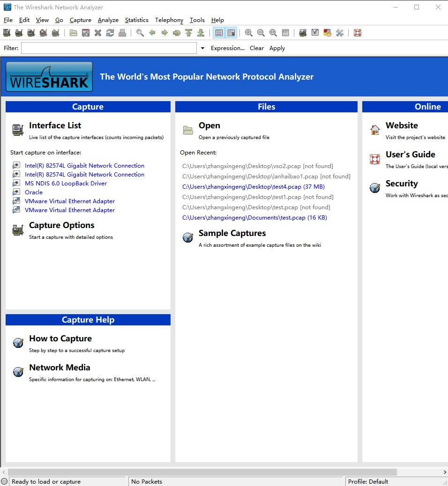Open How to Capture help link
This screenshot has height=486, width=448.
pos(60,339)
